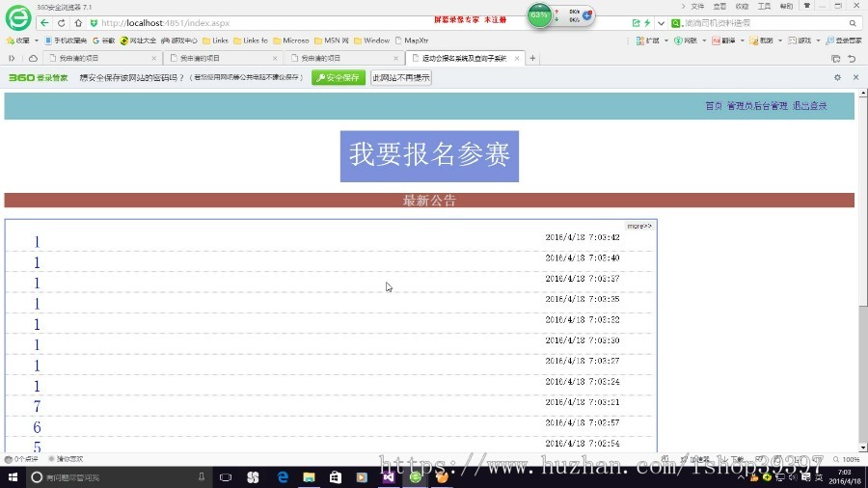Click the green shield security icon in address bar
Image resolution: width=868 pixels, height=488 pixels.
[94, 23]
